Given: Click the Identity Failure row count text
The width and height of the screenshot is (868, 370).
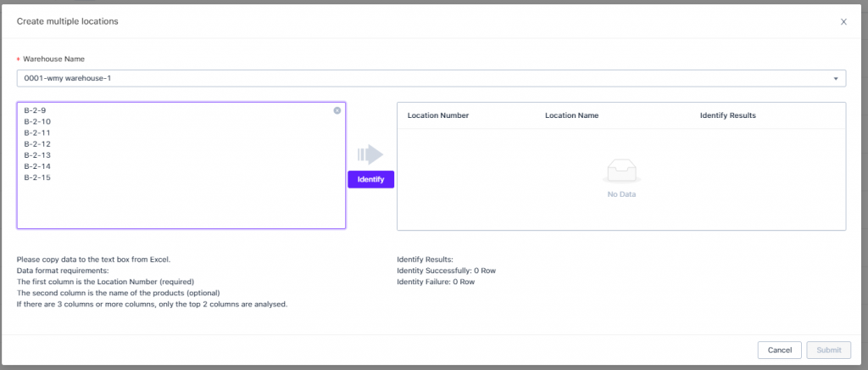Looking at the screenshot, I should (x=436, y=282).
